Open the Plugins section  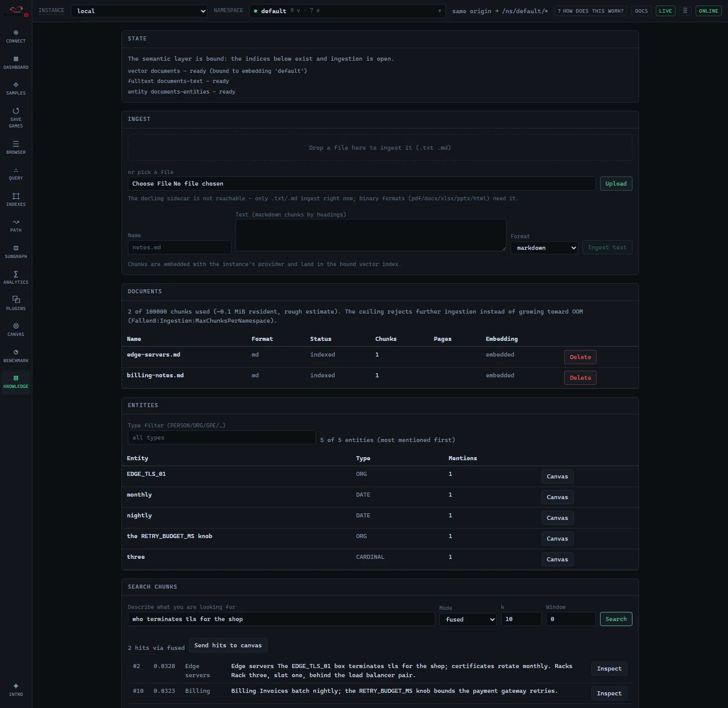pos(16,304)
